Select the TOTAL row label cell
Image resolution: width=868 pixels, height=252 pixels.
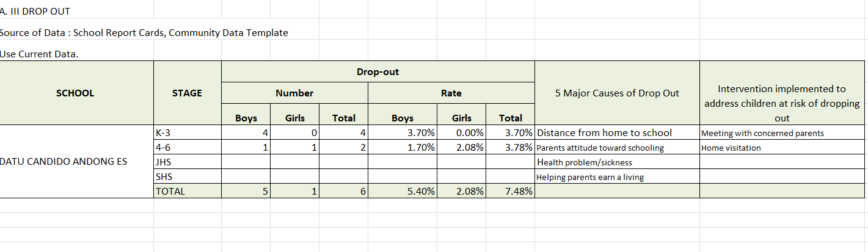188,191
